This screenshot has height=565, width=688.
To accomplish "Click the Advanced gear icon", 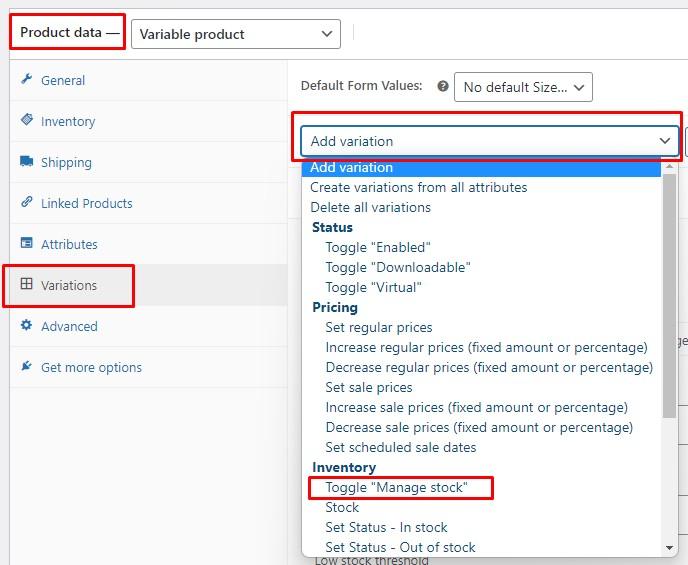I will pyautogui.click(x=27, y=326).
